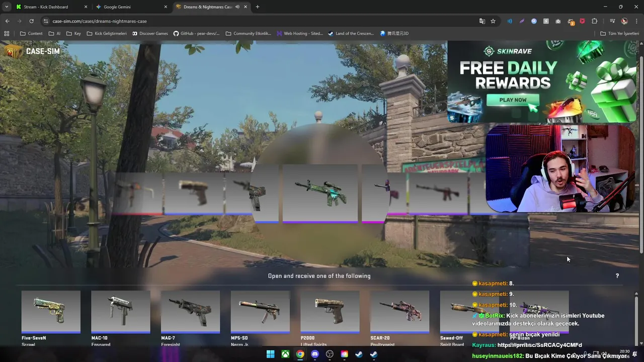Click the Chrome icon in taskbar

[x=300, y=354]
